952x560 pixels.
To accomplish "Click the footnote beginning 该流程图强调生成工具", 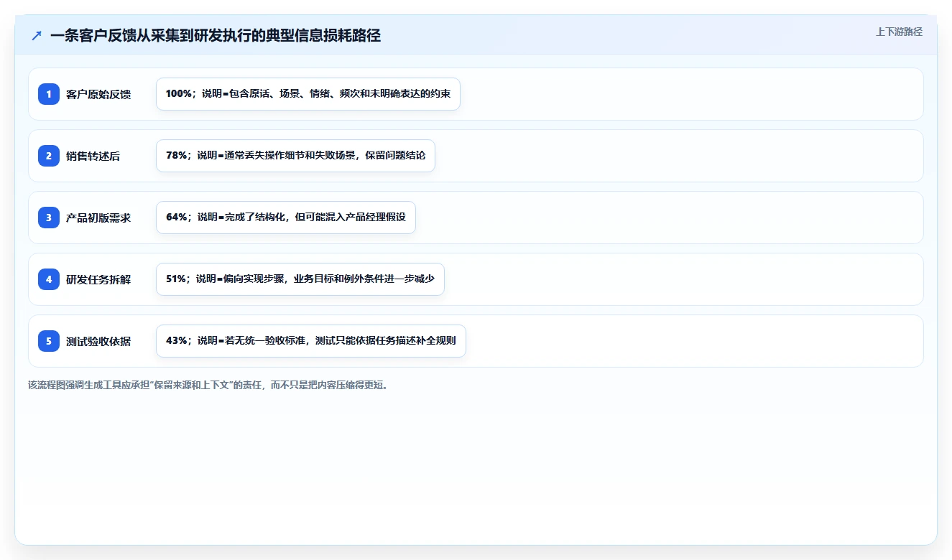I will 210,385.
